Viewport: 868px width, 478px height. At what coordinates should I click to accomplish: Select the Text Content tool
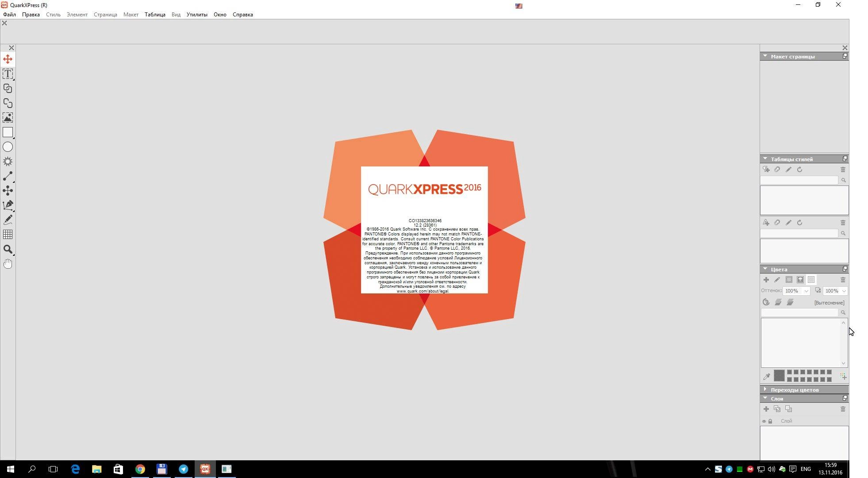8,74
